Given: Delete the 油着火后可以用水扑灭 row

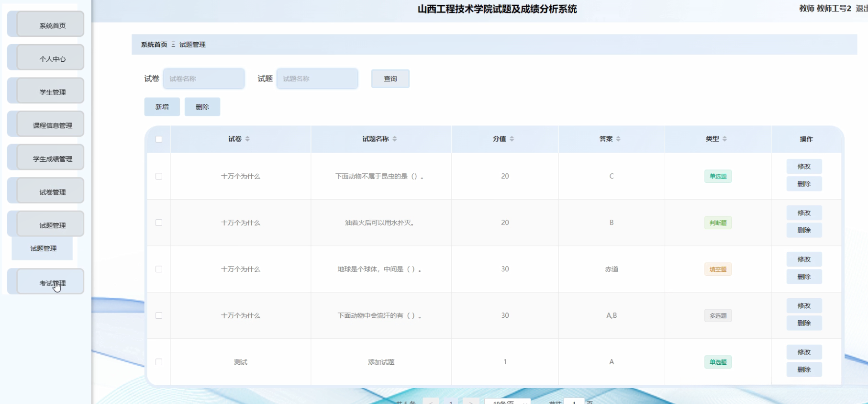Looking at the screenshot, I should tap(804, 230).
